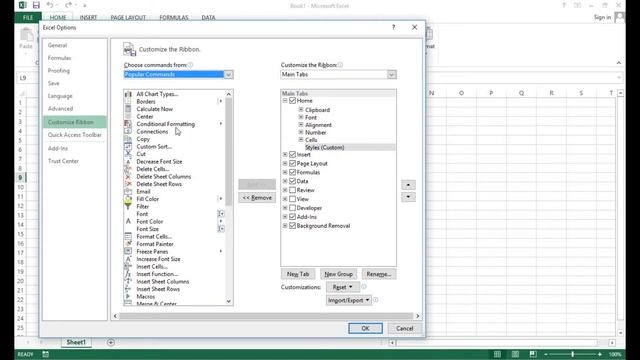Click the Conditional Formatting command icon
This screenshot has height=360, width=640.
pyautogui.click(x=128, y=124)
